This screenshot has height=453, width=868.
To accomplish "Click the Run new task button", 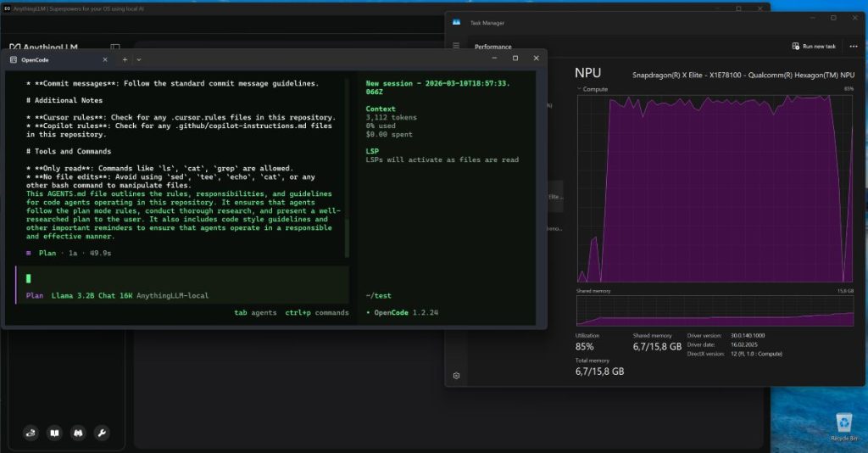I will [814, 46].
